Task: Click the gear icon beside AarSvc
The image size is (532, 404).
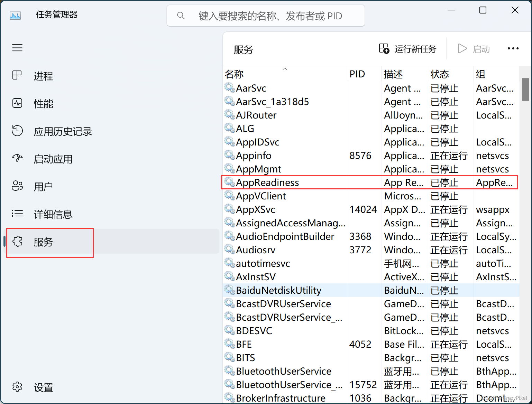Action: [230, 87]
